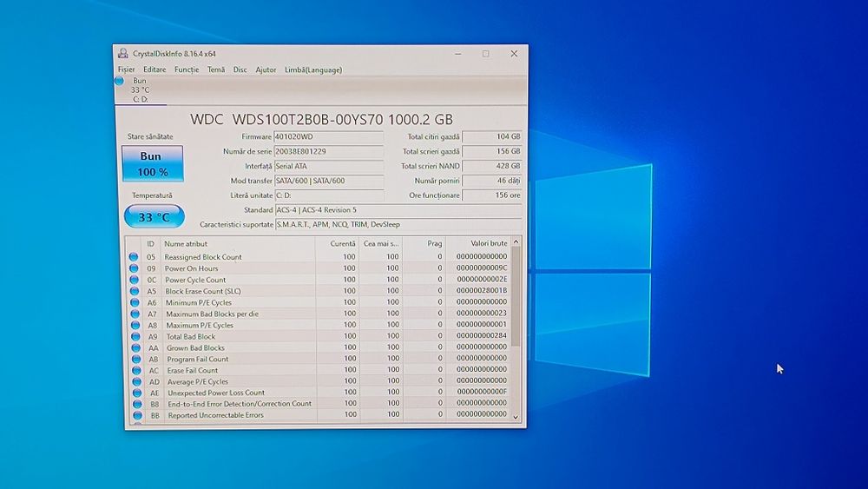868x489 pixels.
Task: Click status circle for Program Fail Count
Action: [135, 359]
